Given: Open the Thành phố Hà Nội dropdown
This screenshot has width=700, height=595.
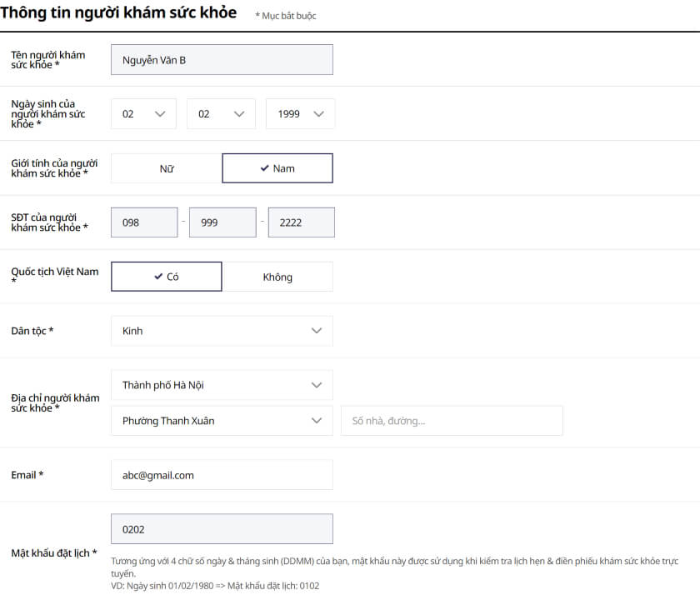Looking at the screenshot, I should point(222,385).
